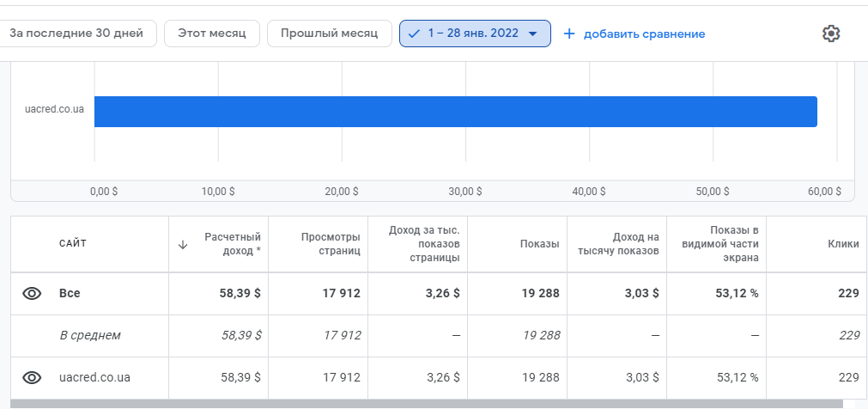Click the sort arrow beside Расчетный доход
Image resolution: width=868 pixels, height=409 pixels.
(x=183, y=244)
